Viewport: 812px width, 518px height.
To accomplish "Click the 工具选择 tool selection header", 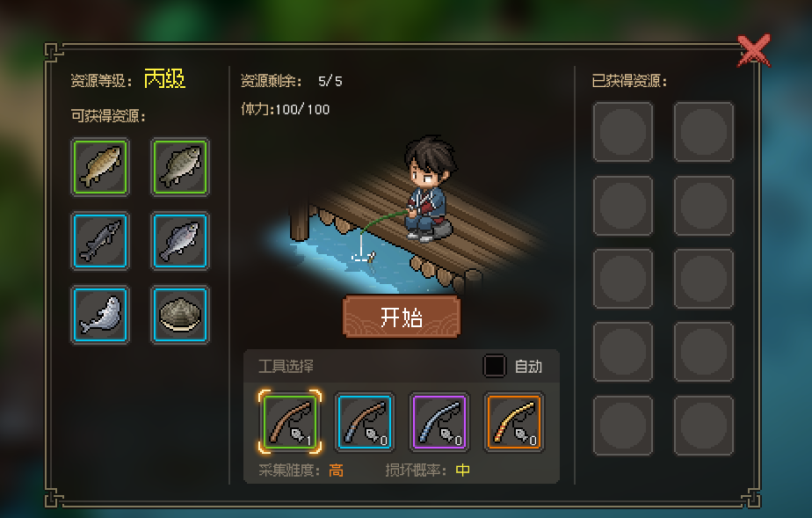I will click(x=286, y=366).
